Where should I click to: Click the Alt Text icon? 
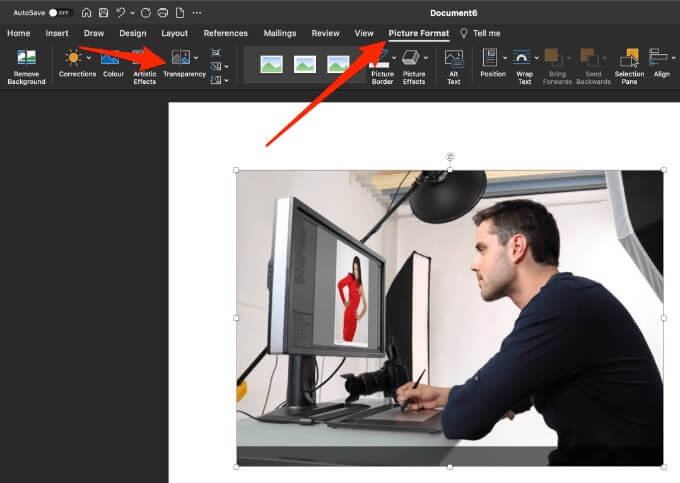(x=454, y=58)
